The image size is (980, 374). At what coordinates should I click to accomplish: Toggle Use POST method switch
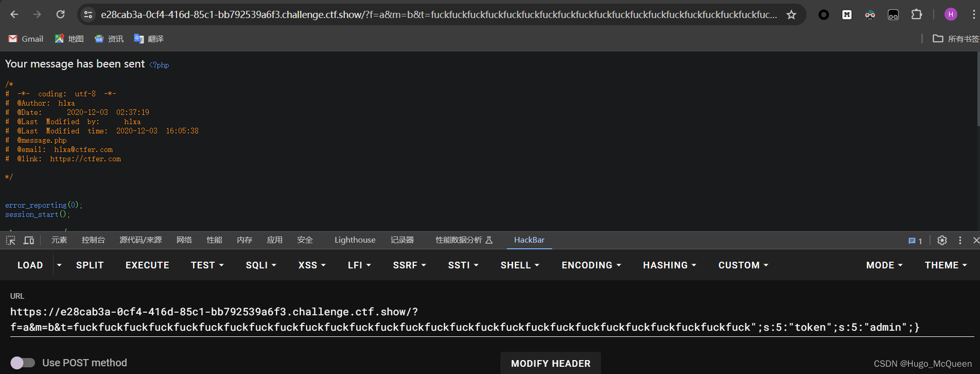point(23,363)
